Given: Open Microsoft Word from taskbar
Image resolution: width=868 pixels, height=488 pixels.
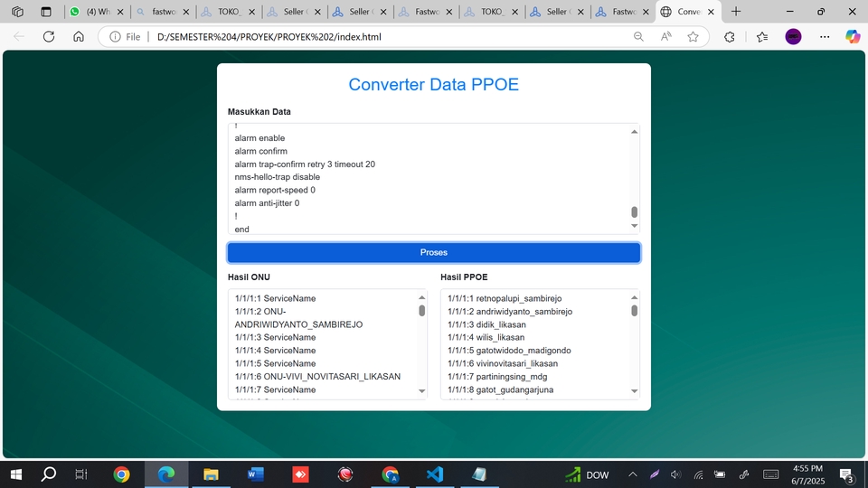Looking at the screenshot, I should pos(255,474).
